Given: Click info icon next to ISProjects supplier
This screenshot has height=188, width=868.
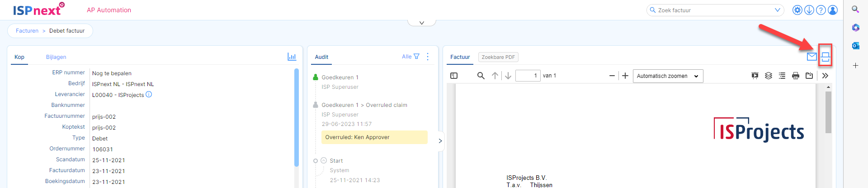Looking at the screenshot, I should click(x=149, y=94).
